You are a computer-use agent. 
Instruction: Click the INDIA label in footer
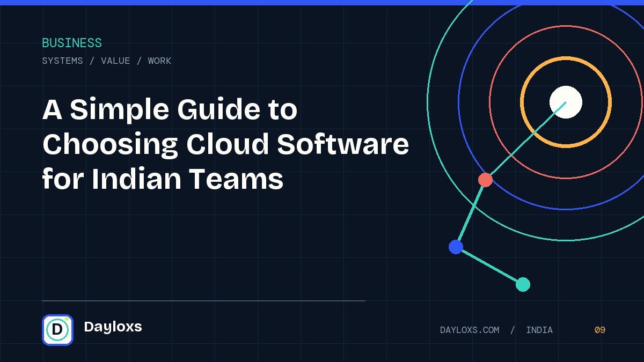point(539,330)
